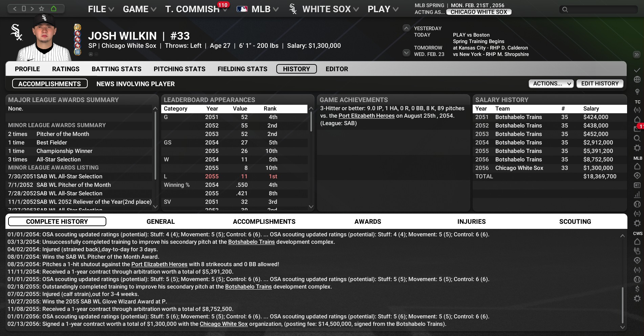Click the schedule down-chevron next to TOMORROW

coord(406,53)
